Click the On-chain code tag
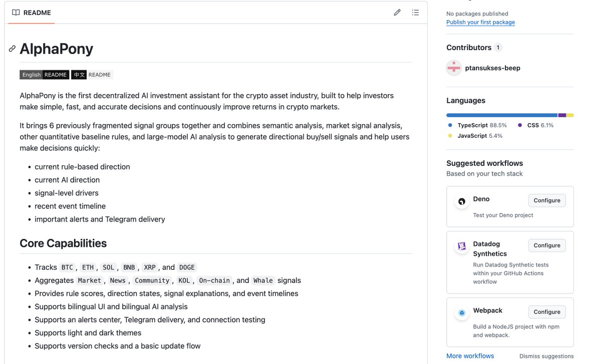 coord(214,280)
